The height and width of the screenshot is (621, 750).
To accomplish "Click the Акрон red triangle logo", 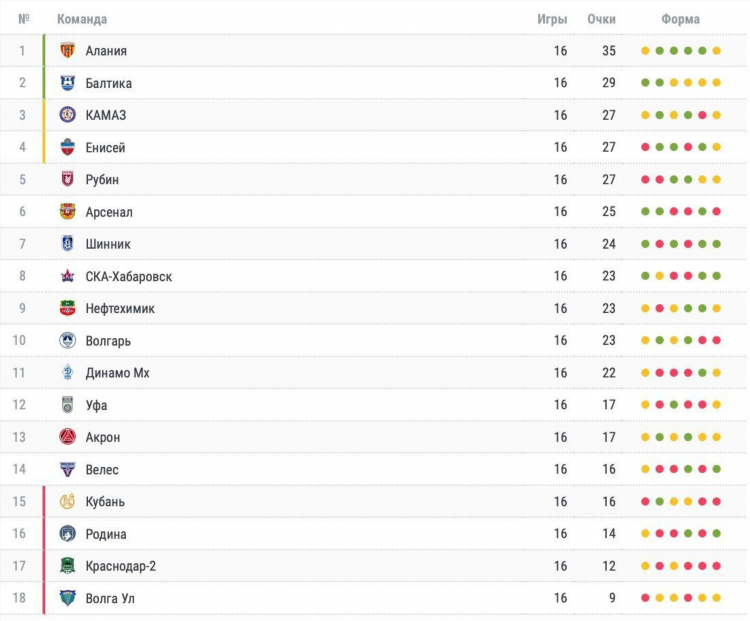I will [x=67, y=437].
